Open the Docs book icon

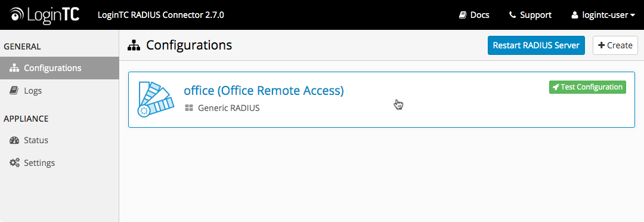(463, 15)
